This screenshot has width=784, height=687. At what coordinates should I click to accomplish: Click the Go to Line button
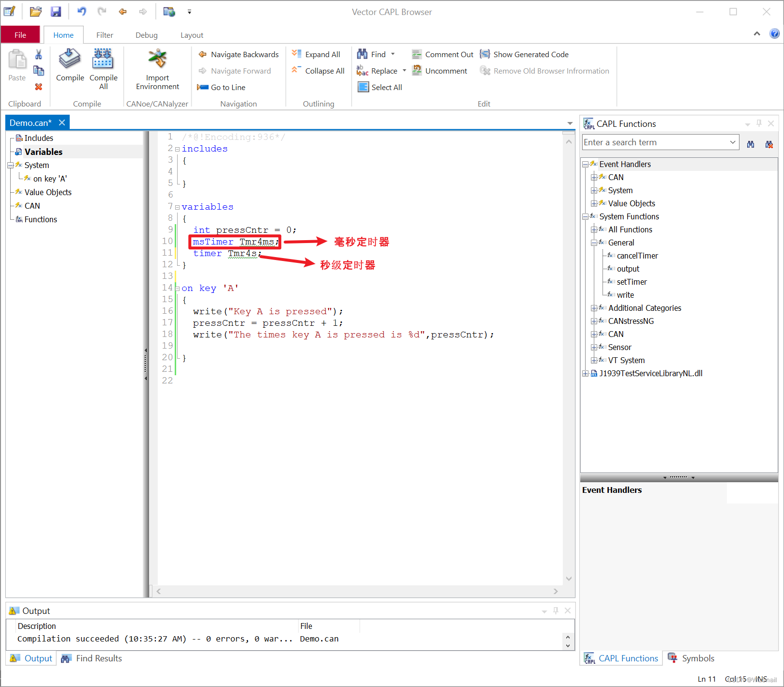(221, 87)
